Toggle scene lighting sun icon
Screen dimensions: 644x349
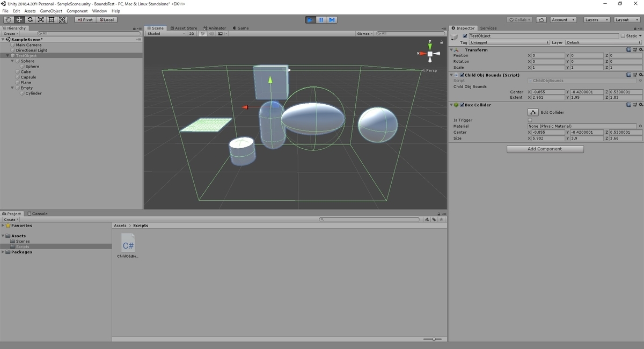pos(203,33)
